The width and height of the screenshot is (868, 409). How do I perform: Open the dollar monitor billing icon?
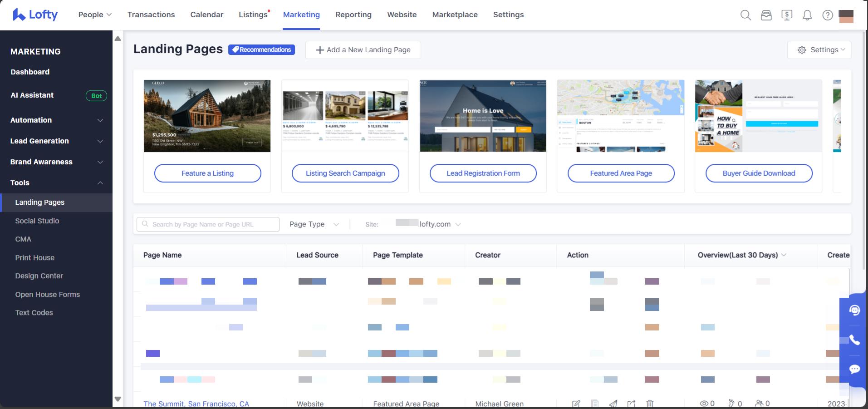(x=787, y=15)
